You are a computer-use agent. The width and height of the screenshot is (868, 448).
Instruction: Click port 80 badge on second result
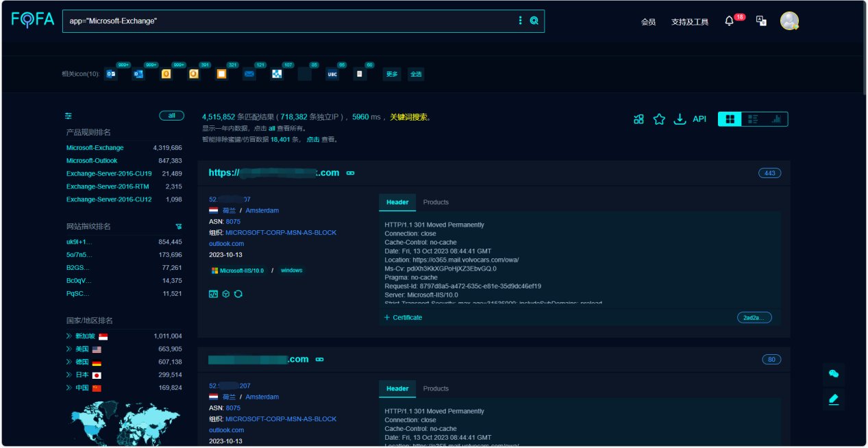point(771,360)
